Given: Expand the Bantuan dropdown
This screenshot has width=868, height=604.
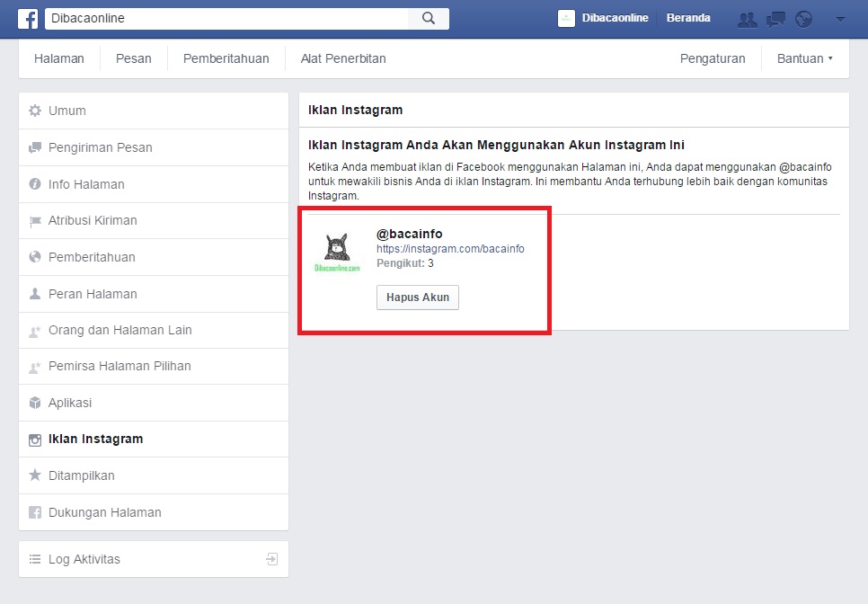Looking at the screenshot, I should coord(805,58).
